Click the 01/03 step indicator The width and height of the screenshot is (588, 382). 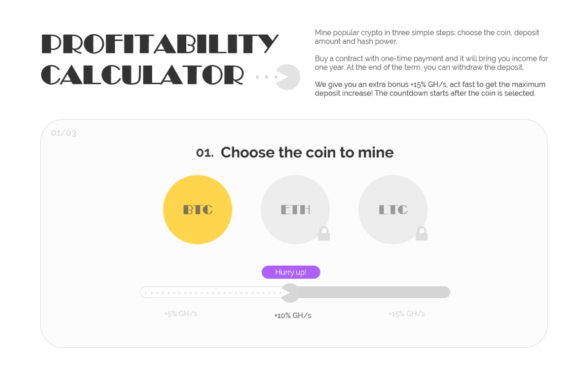(64, 133)
